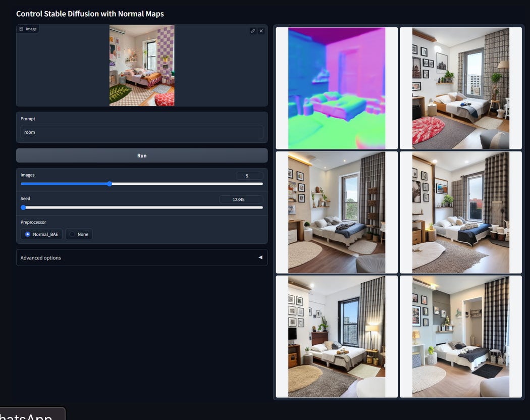Image resolution: width=530 pixels, height=420 pixels.
Task: Click the 'Prompt' label text
Action: 28,119
